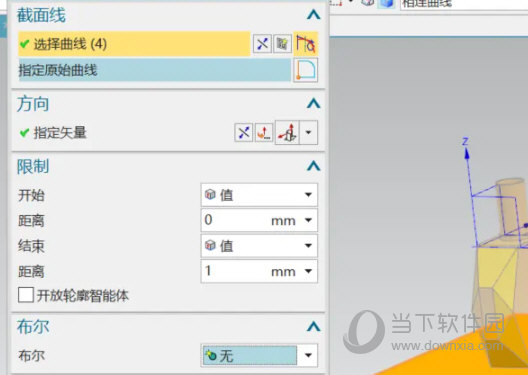Collapse the 截面线 section

[314, 14]
